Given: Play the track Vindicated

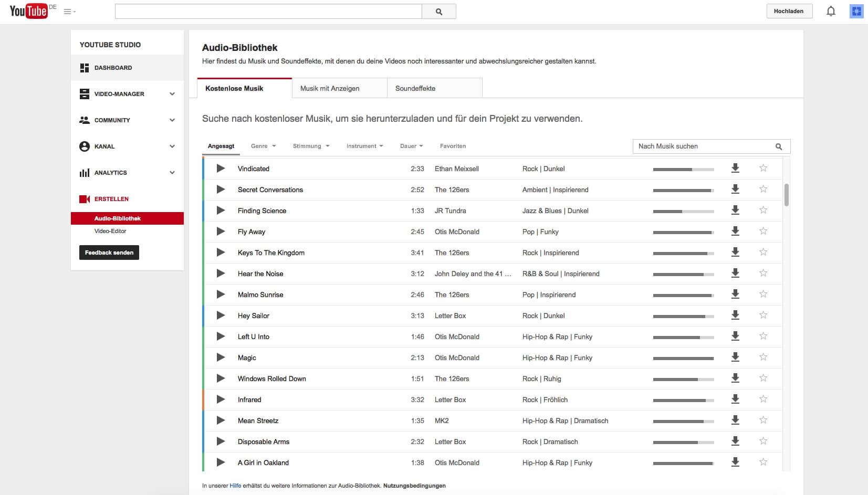Looking at the screenshot, I should (x=221, y=168).
